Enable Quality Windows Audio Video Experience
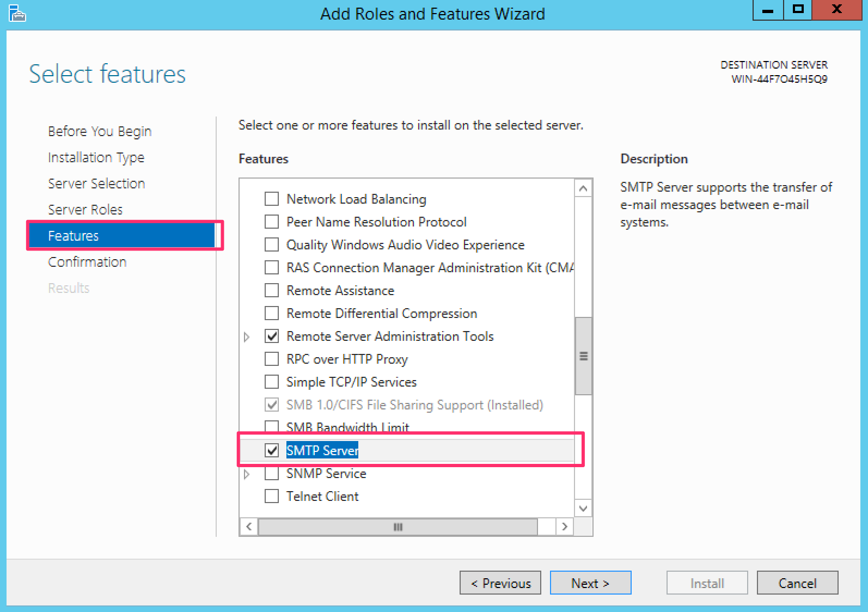 pyautogui.click(x=272, y=244)
